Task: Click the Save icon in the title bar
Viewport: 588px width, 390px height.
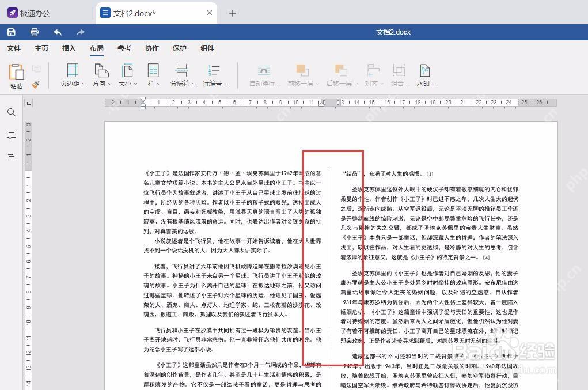Action: pos(12,32)
